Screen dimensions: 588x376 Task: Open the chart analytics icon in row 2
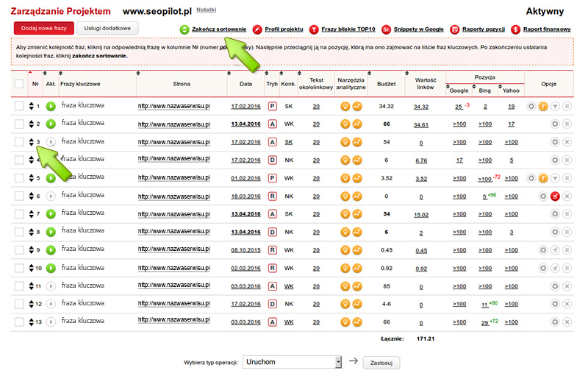[x=357, y=124]
